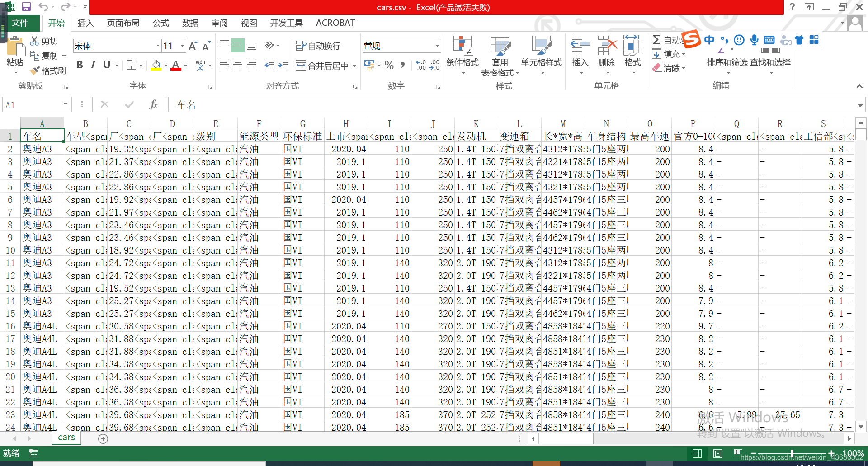Toggle middle vertical alignment
Viewport: 868px width, 466px height.
tap(238, 45)
